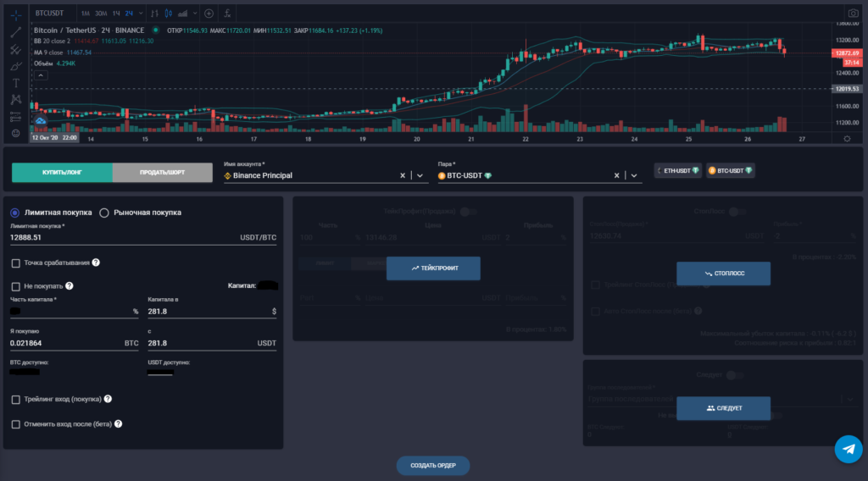Select the crosshair cursor tool

15,15
